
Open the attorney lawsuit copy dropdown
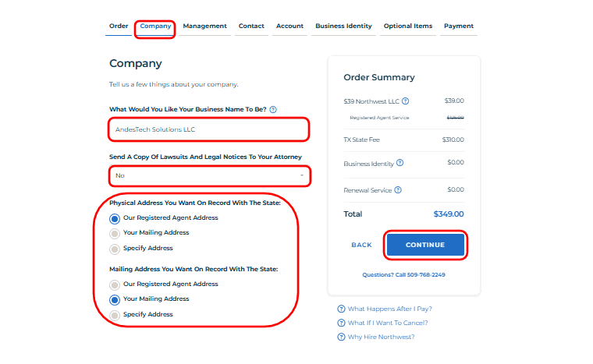click(x=208, y=175)
